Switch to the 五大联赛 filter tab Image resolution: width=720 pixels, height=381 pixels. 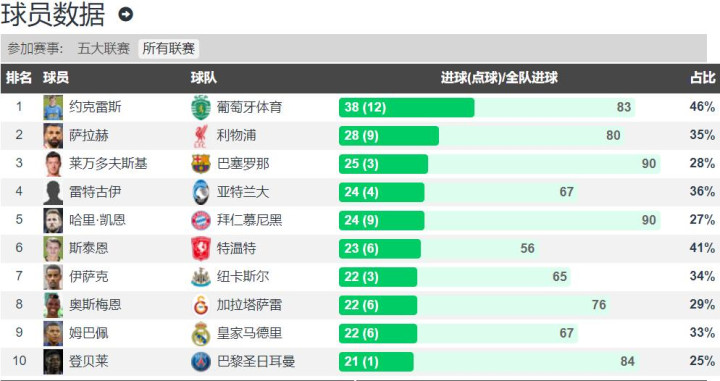pos(103,48)
